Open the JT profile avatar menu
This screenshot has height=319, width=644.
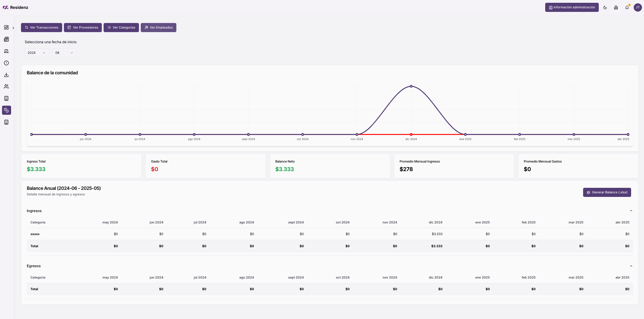point(638,7)
